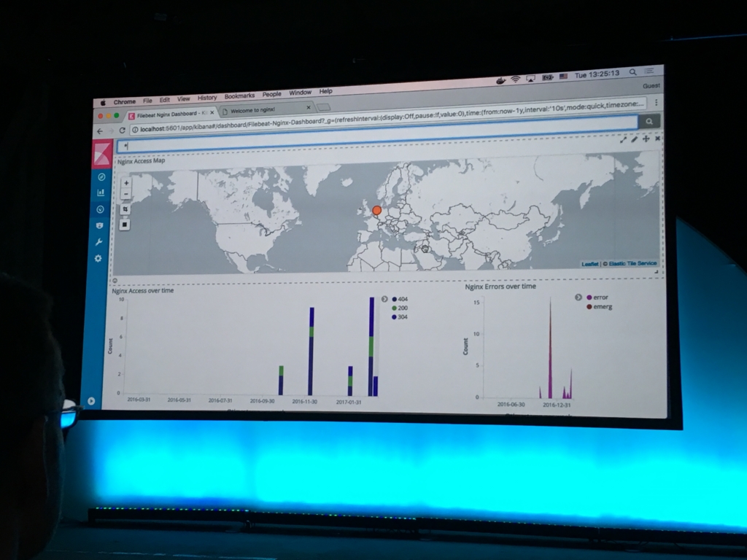Viewport: 747px width, 560px height.
Task: Open the People menu
Action: click(271, 94)
